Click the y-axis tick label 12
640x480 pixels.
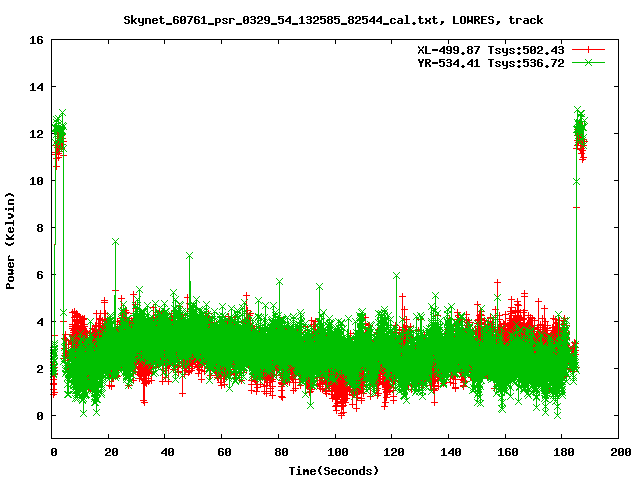(x=36, y=134)
